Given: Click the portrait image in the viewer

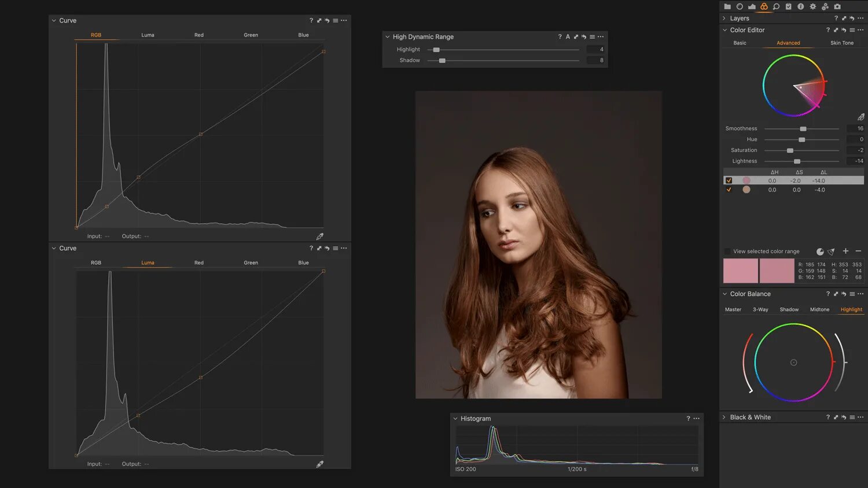Looking at the screenshot, I should (x=539, y=245).
